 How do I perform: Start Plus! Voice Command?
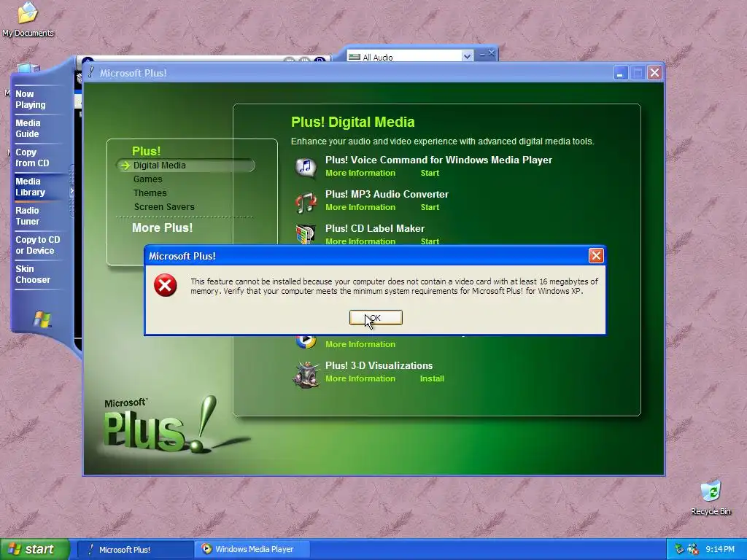(430, 173)
